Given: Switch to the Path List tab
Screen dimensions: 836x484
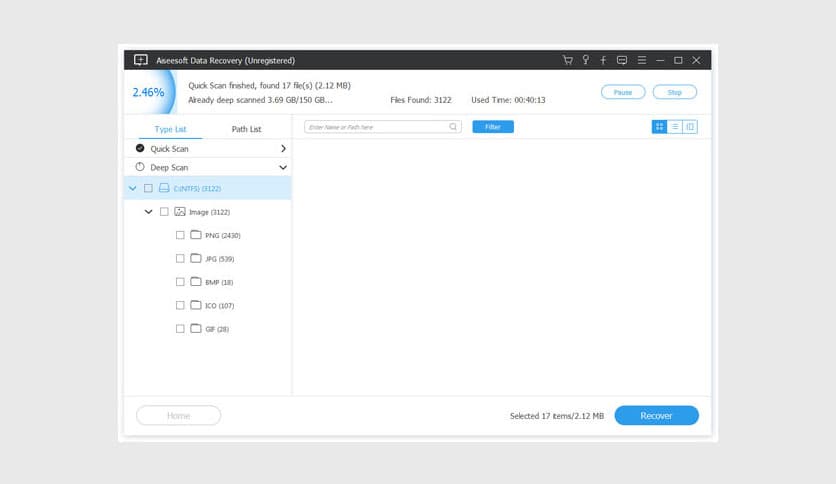Looking at the screenshot, I should click(246, 129).
